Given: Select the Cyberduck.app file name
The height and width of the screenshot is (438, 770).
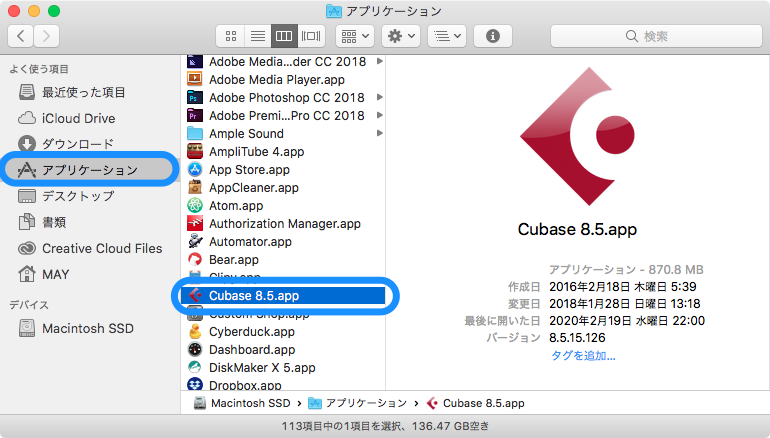Looking at the screenshot, I should [x=252, y=332].
